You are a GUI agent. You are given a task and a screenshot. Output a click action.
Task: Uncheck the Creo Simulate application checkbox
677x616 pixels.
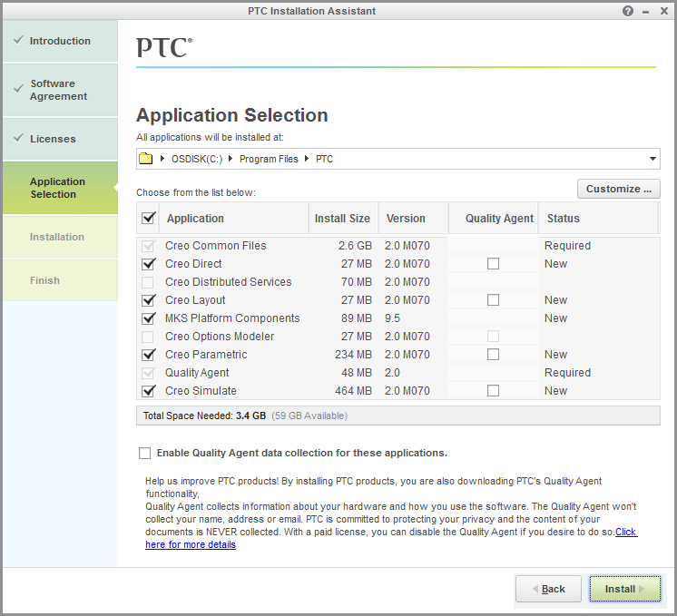149,391
